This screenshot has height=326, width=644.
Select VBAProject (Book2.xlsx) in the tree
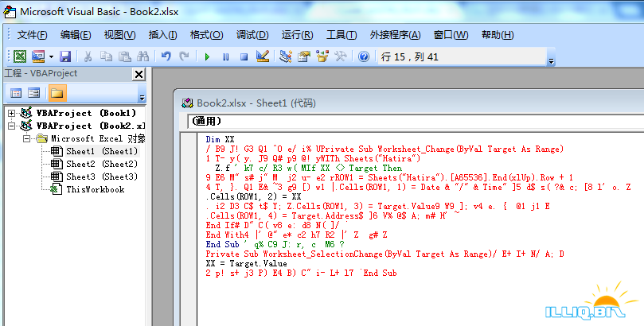point(91,126)
